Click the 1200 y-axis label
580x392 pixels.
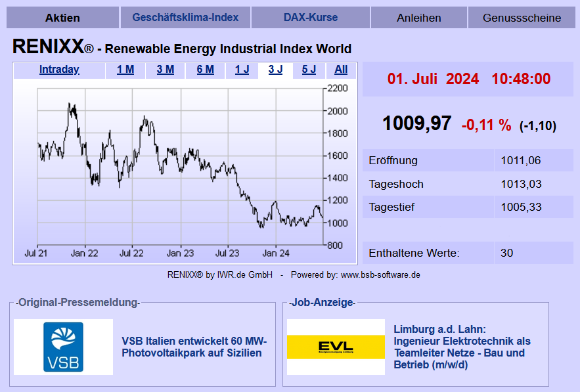point(338,200)
